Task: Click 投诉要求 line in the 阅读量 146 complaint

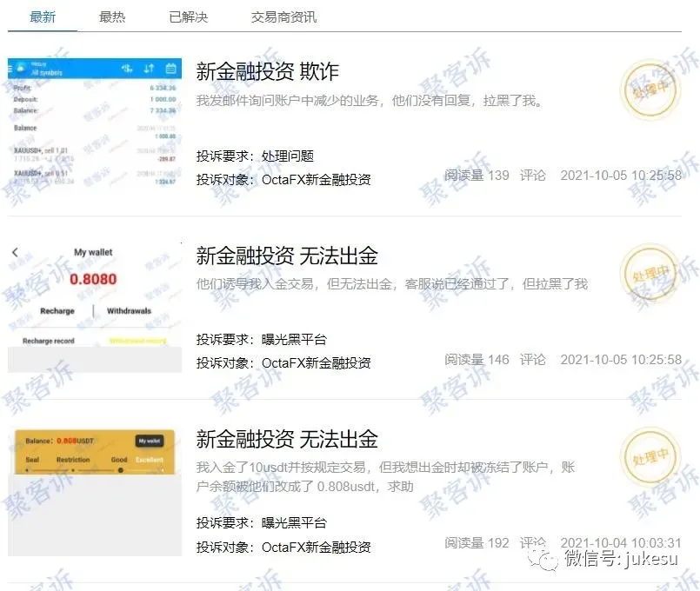Action: [261, 340]
